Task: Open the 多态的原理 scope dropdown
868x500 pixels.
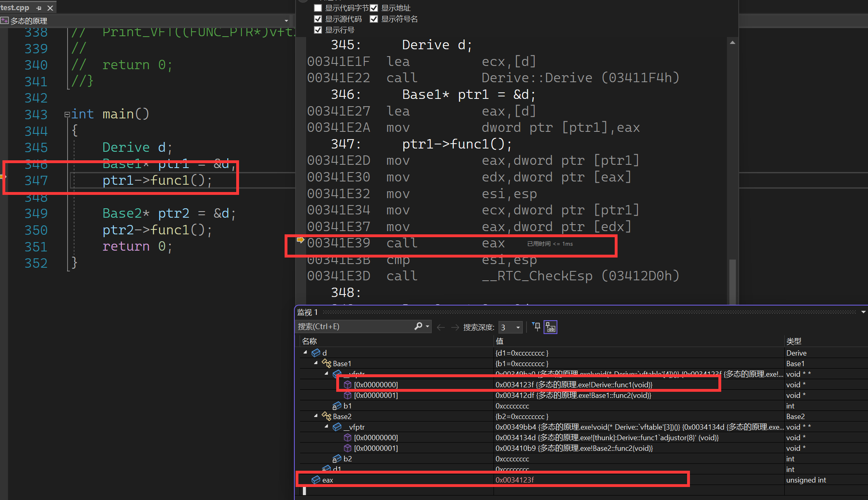Action: point(286,21)
